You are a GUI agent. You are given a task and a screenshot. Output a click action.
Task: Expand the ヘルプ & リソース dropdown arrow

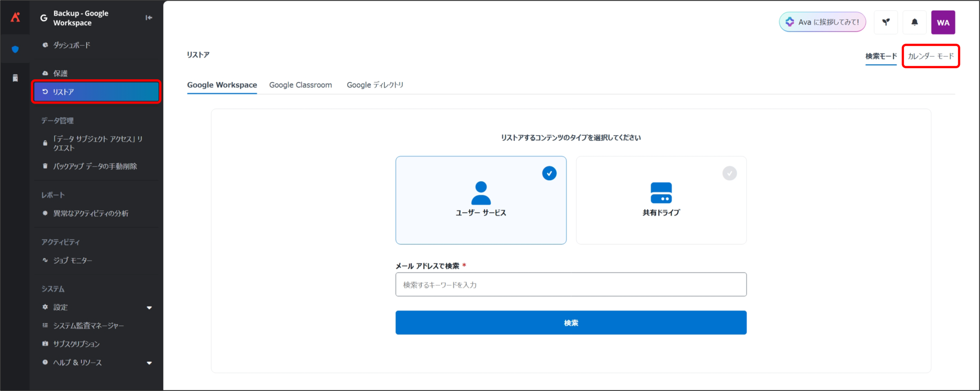click(x=149, y=363)
